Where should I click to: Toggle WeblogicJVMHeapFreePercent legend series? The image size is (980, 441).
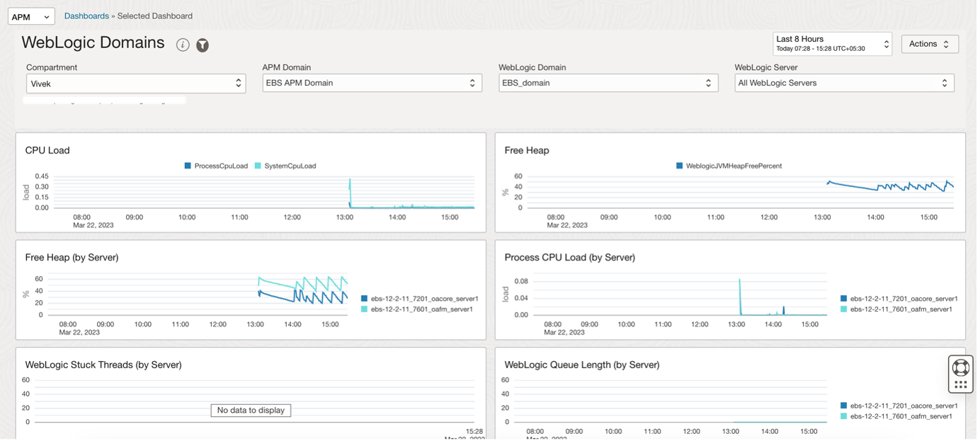729,166
